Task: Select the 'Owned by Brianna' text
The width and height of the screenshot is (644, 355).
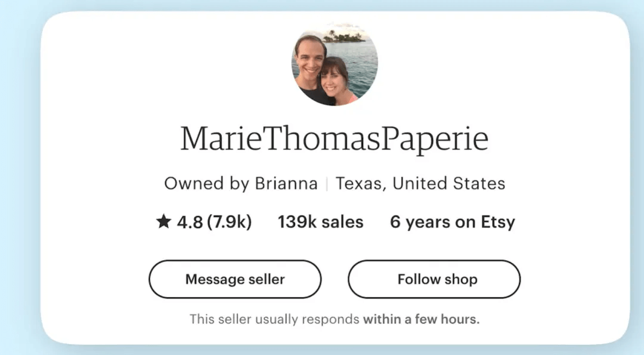Action: (240, 183)
